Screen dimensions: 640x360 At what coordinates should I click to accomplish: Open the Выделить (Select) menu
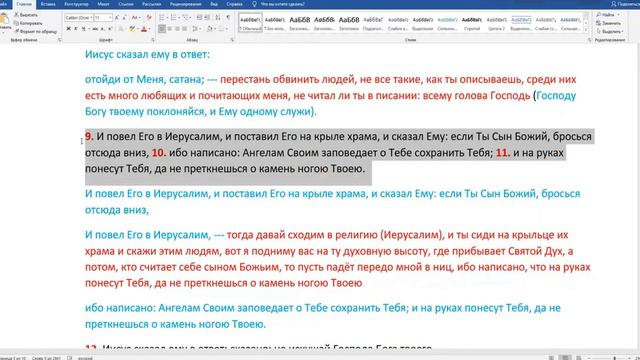609,31
